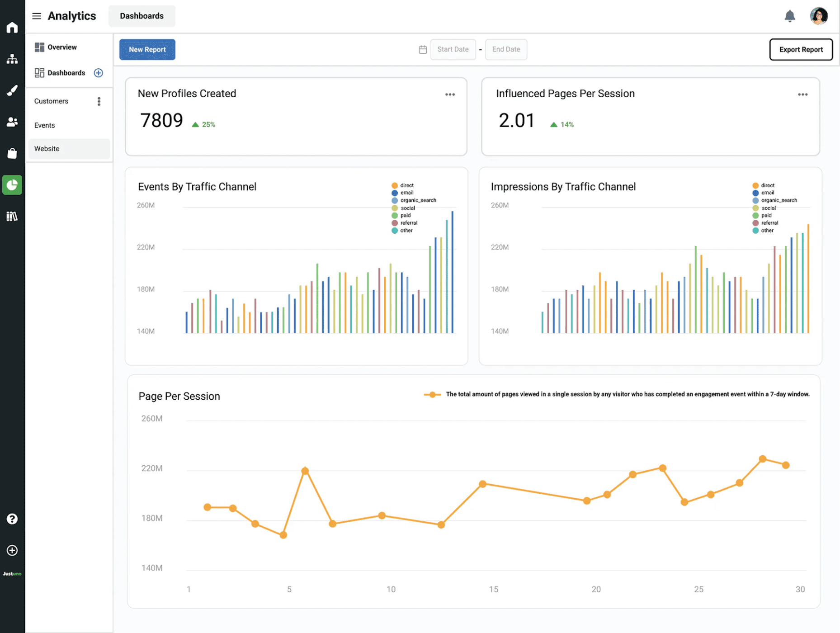Screen dimensions: 840x633
Task: Select a point on the Page Per Session line
Action: [x=305, y=470]
